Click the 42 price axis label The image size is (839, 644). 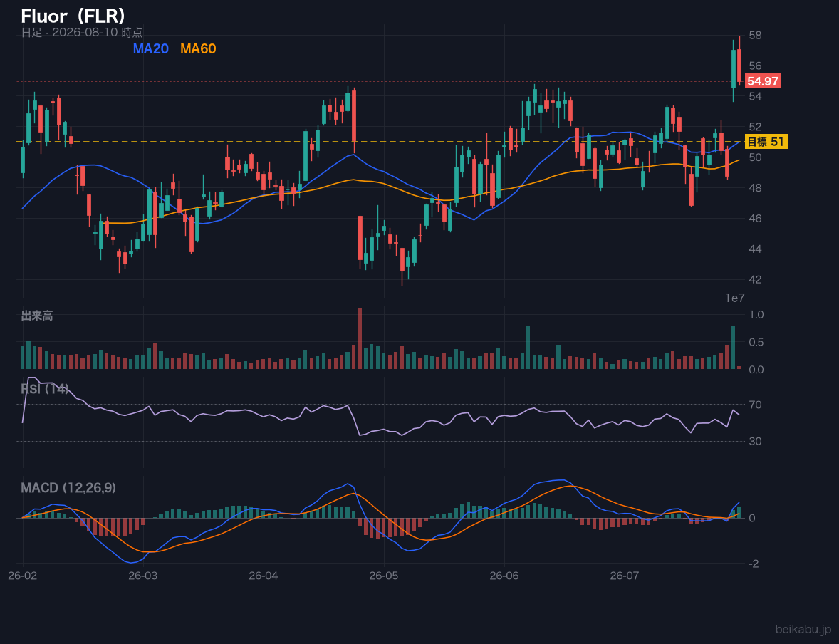(x=755, y=279)
